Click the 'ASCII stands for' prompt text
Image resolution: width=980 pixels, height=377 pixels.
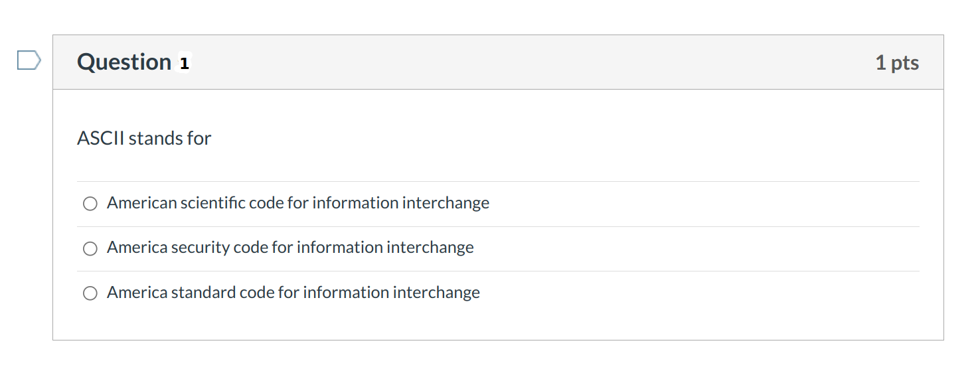[144, 139]
